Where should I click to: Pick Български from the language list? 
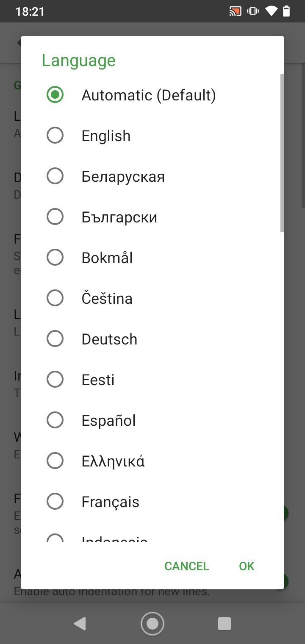(x=152, y=217)
